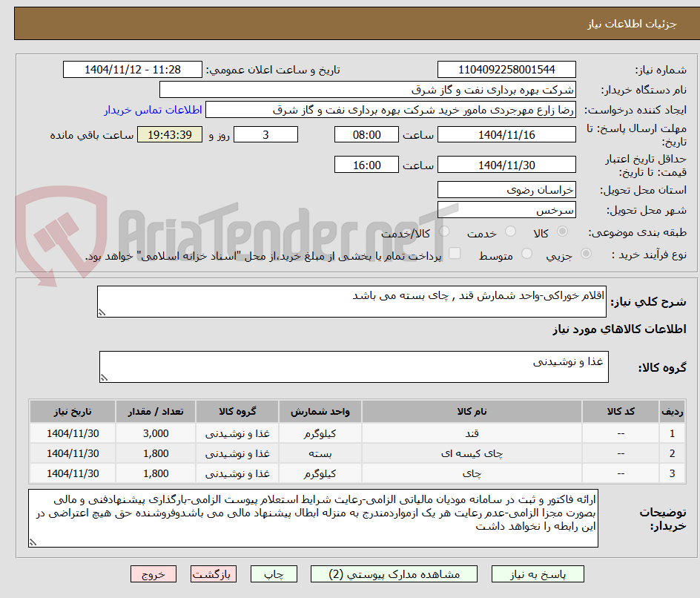
Task: Click the توضیحات خریدار notes textarea
Action: pyautogui.click(x=313, y=518)
